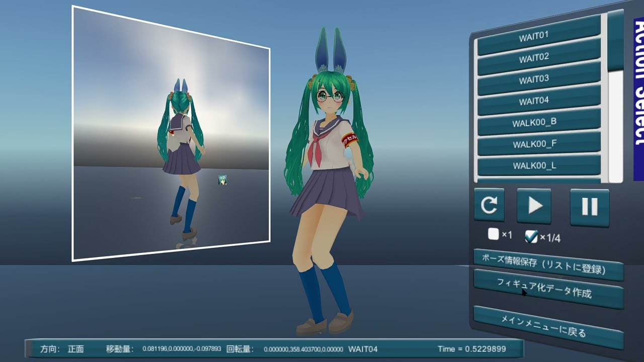Click the Time = 0.5229899 readout
Screen dimensions: 644x362
pos(472,349)
